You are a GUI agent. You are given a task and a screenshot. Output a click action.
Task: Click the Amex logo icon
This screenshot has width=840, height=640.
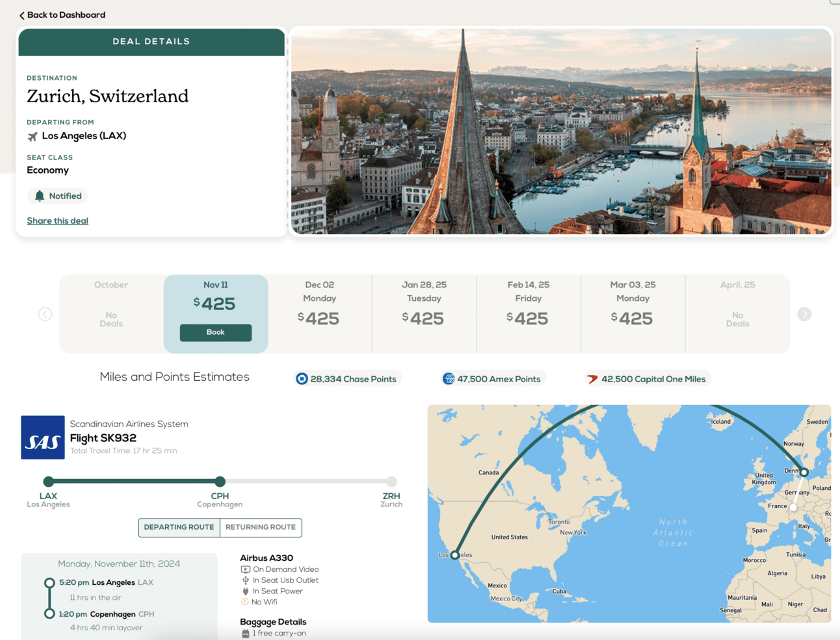pyautogui.click(x=449, y=379)
